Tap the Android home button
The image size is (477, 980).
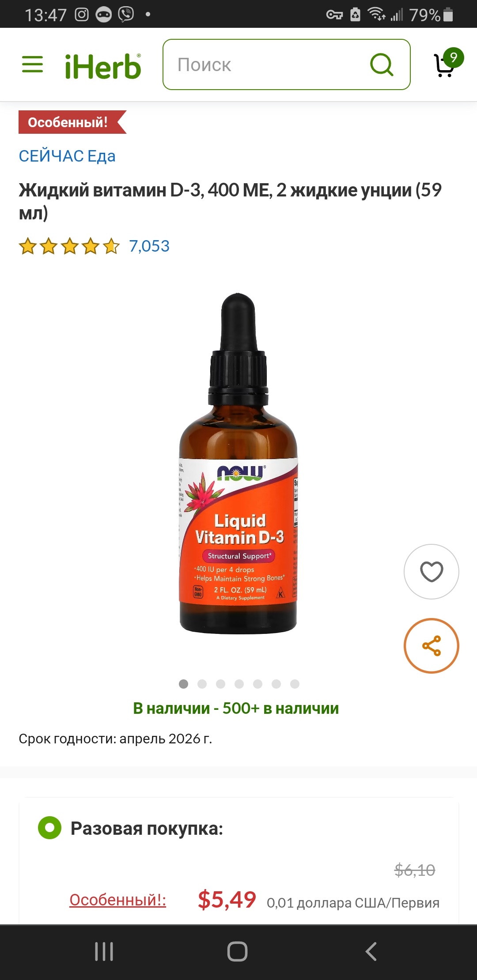pos(237,951)
